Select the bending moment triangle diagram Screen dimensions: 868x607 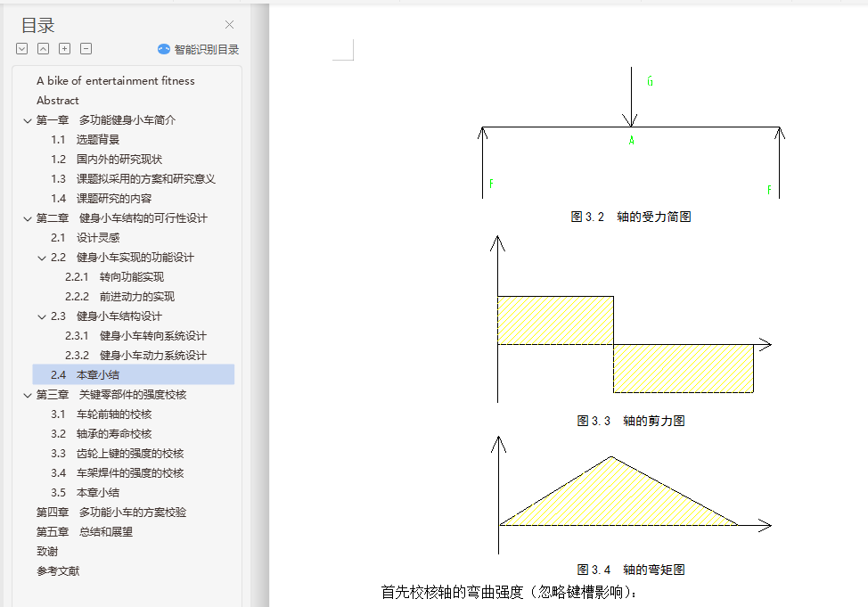click(x=631, y=495)
